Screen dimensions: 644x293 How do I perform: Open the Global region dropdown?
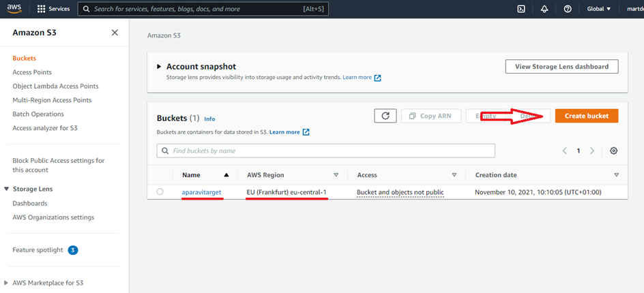click(x=598, y=9)
